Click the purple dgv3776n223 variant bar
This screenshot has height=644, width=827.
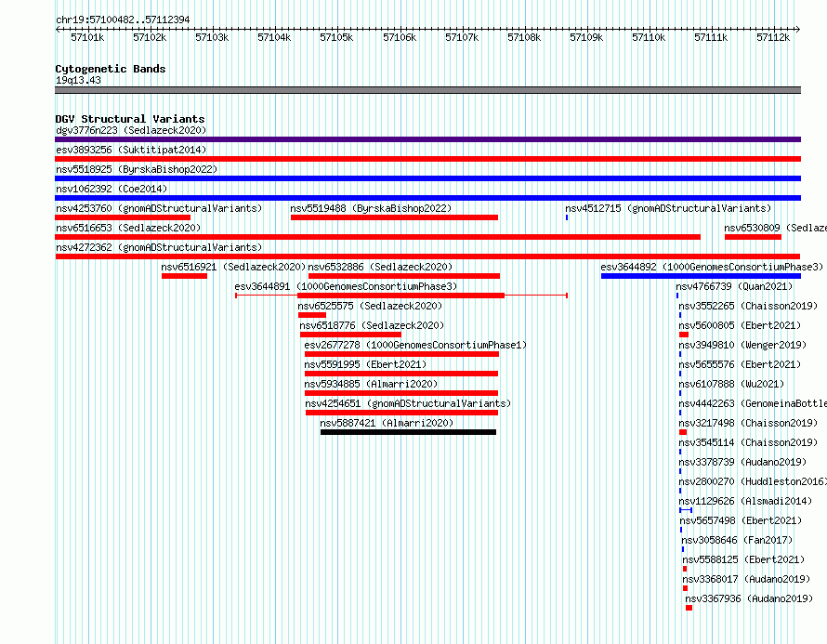click(x=427, y=139)
